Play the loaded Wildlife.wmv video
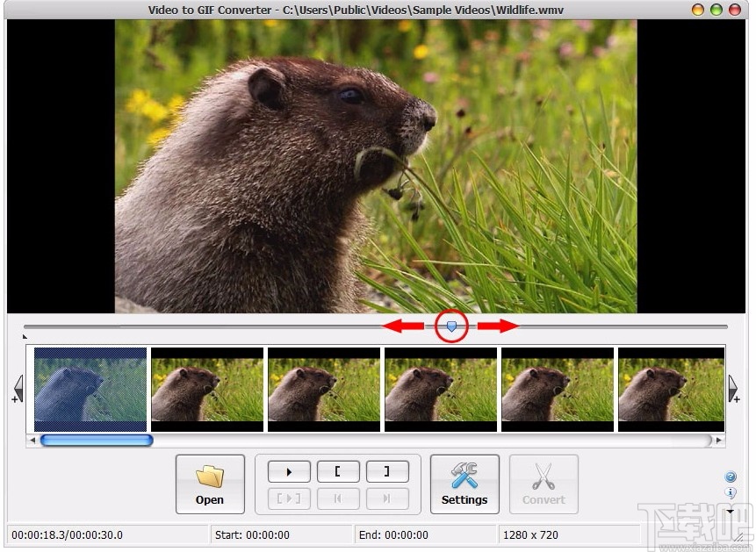Screen dimensions: 756x552 [x=289, y=471]
